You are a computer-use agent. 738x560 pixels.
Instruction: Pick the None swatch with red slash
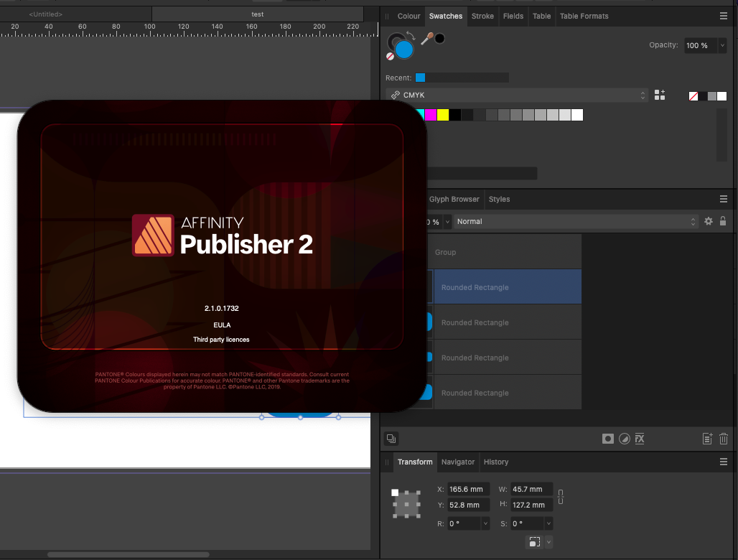coord(693,96)
